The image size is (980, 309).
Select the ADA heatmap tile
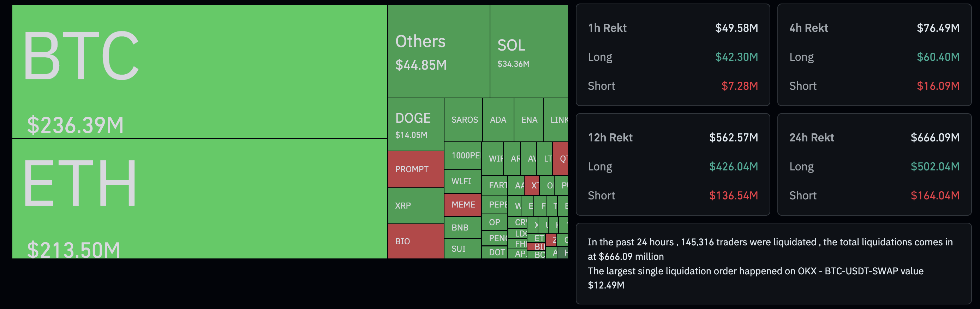pyautogui.click(x=498, y=119)
